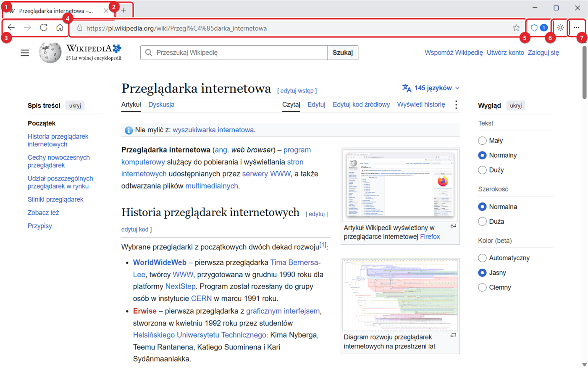This screenshot has width=588, height=368.
Task: Open the wyszukiwarka internetowa link
Action: [213, 130]
